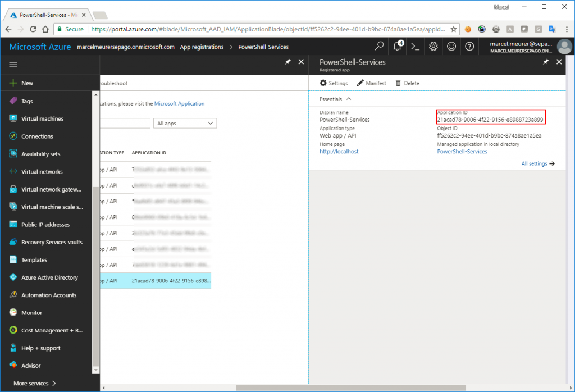575x392 pixels.
Task: Open Monitor from the sidebar
Action: coord(31,312)
